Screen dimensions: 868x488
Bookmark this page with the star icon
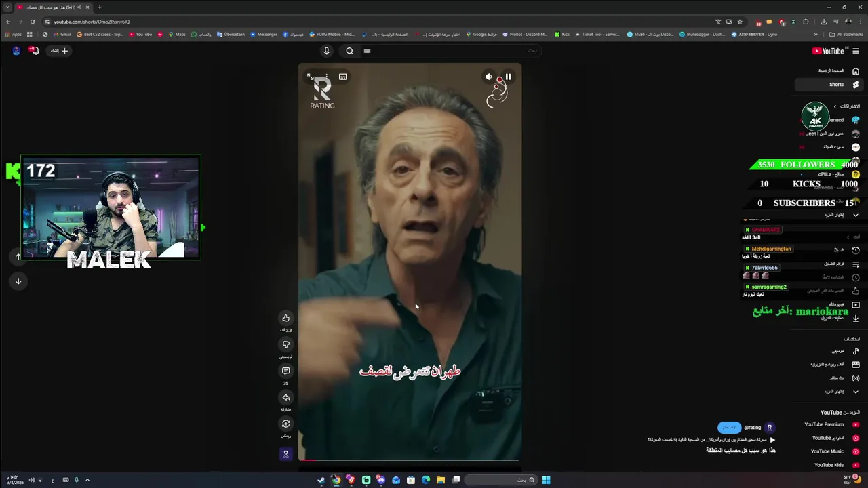[x=740, y=22]
